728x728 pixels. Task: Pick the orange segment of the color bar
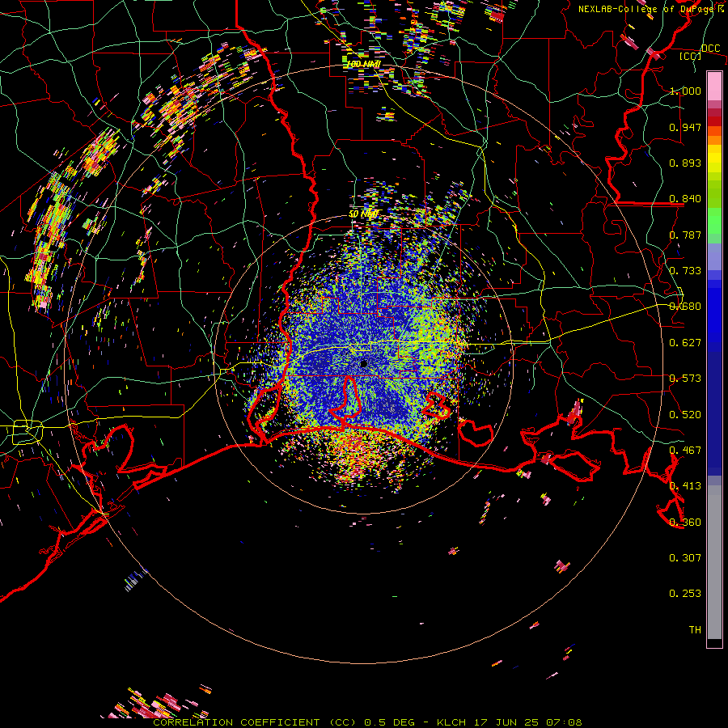pyautogui.click(x=714, y=136)
